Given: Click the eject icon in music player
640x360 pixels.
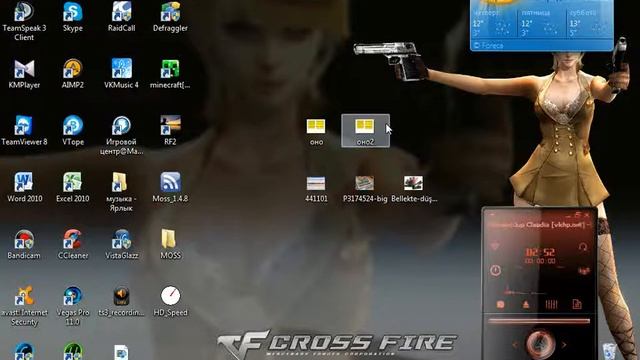Looking at the screenshot, I should (x=526, y=304).
